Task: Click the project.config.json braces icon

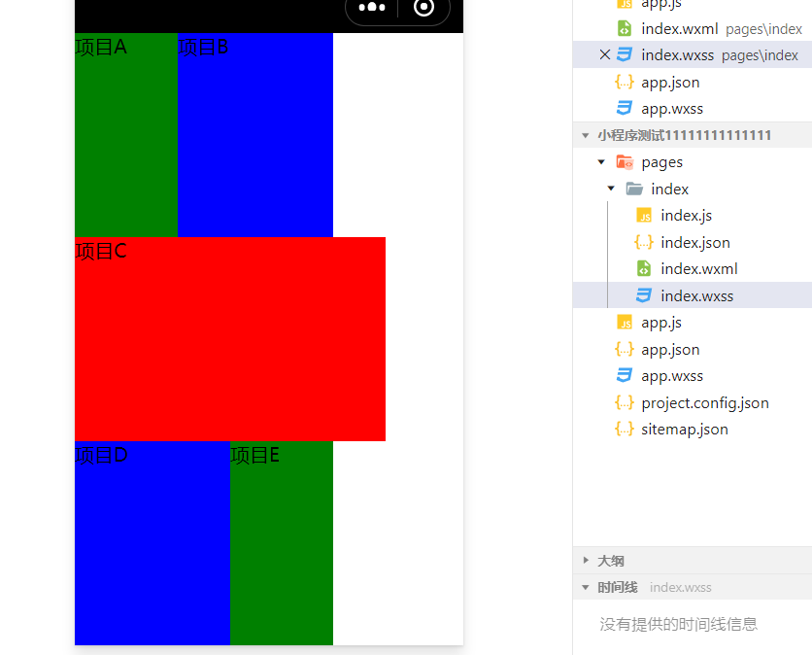Action: [625, 402]
